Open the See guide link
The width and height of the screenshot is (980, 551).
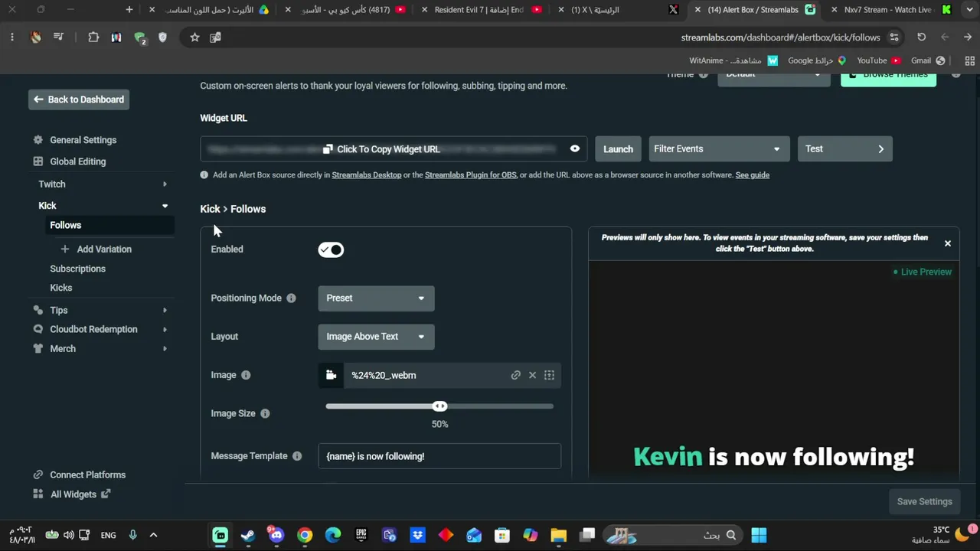click(753, 175)
